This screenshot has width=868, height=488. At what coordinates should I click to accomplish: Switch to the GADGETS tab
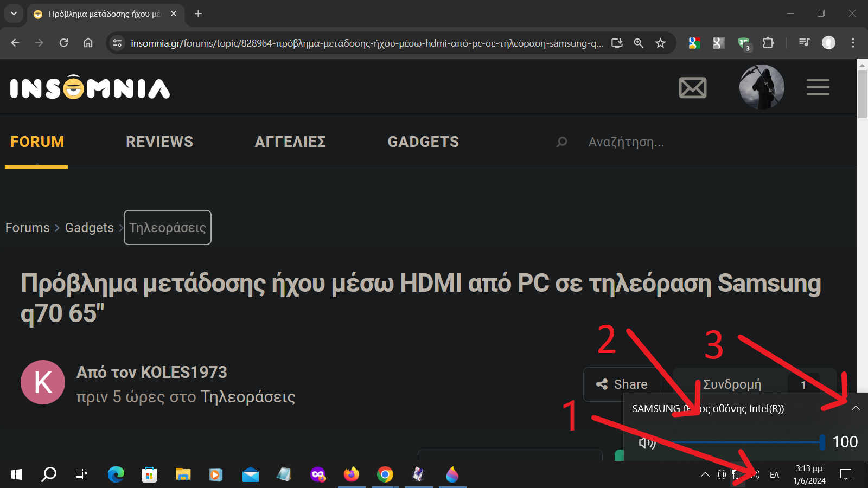tap(423, 142)
